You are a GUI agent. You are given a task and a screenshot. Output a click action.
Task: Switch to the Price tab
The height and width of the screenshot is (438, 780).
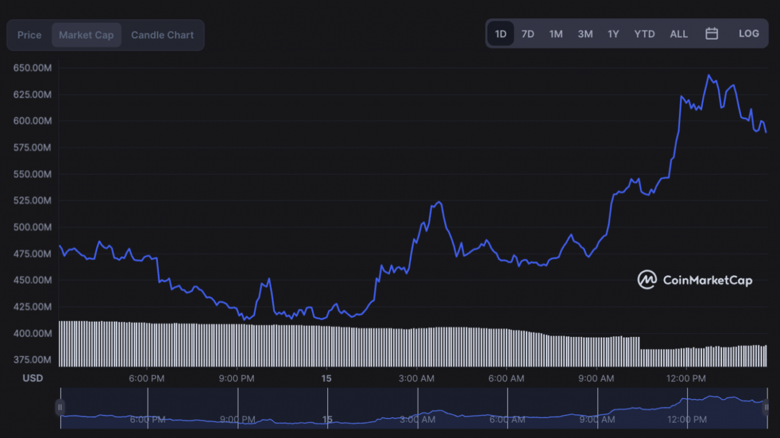pos(30,35)
